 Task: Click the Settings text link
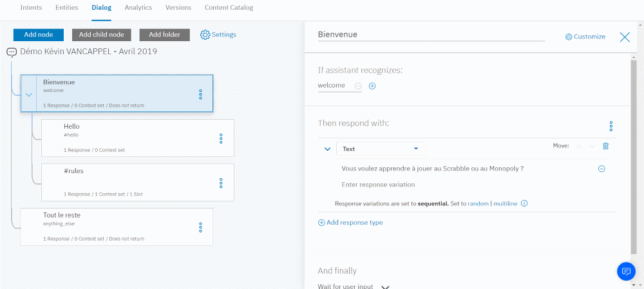[224, 35]
